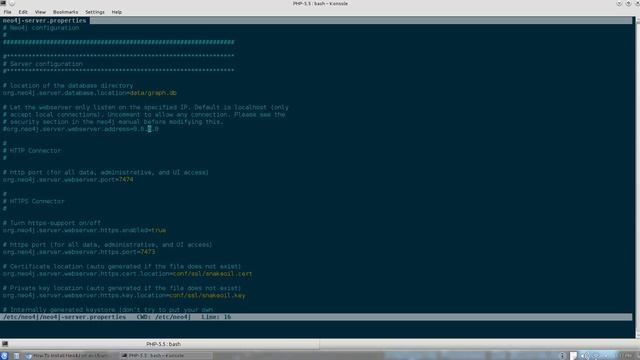Click the Konsole window icon in the title bar
Viewport: 640px width, 360px height.
pyautogui.click(x=3, y=3)
